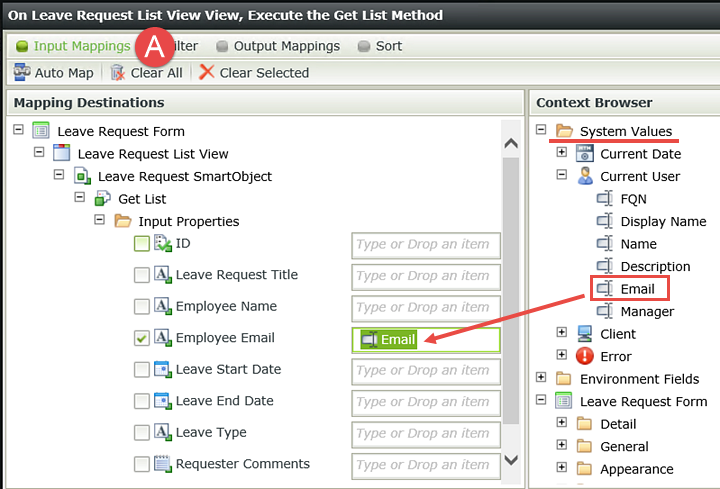Check the Leave Request Title checkbox
The width and height of the screenshot is (720, 489).
point(141,275)
